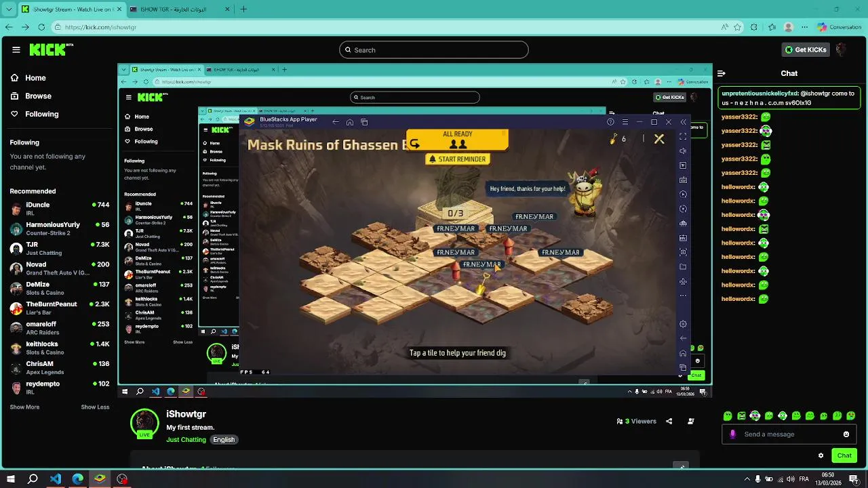This screenshot has height=488, width=868.
Task: Open the browser tab list chevron
Action: (9, 9)
